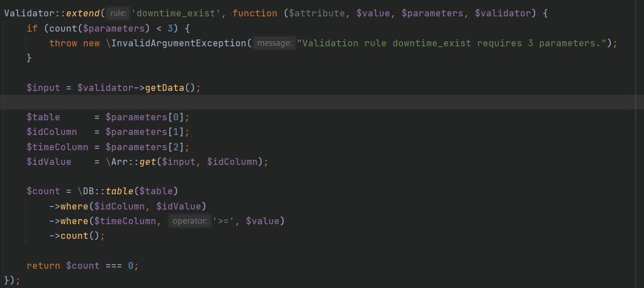Click the $validator parameter in signature
This screenshot has width=644, height=288.
[502, 14]
